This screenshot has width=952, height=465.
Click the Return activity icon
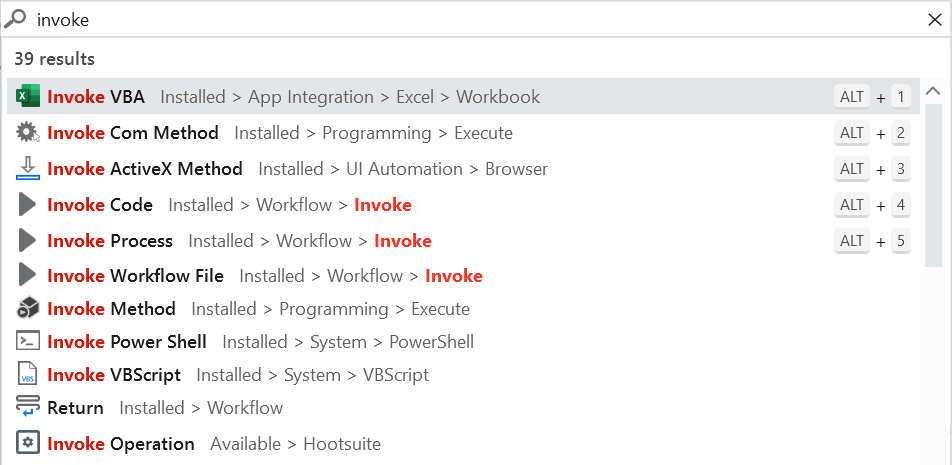click(x=28, y=408)
